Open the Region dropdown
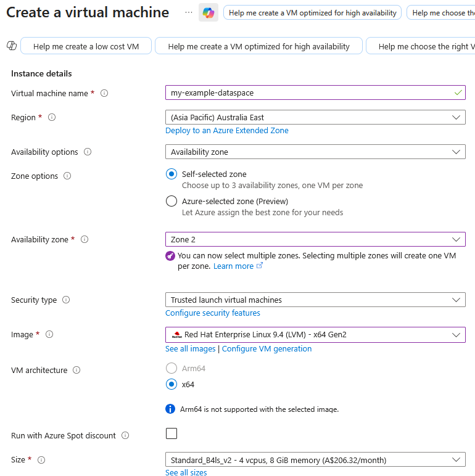This screenshot has width=475, height=476. point(315,117)
